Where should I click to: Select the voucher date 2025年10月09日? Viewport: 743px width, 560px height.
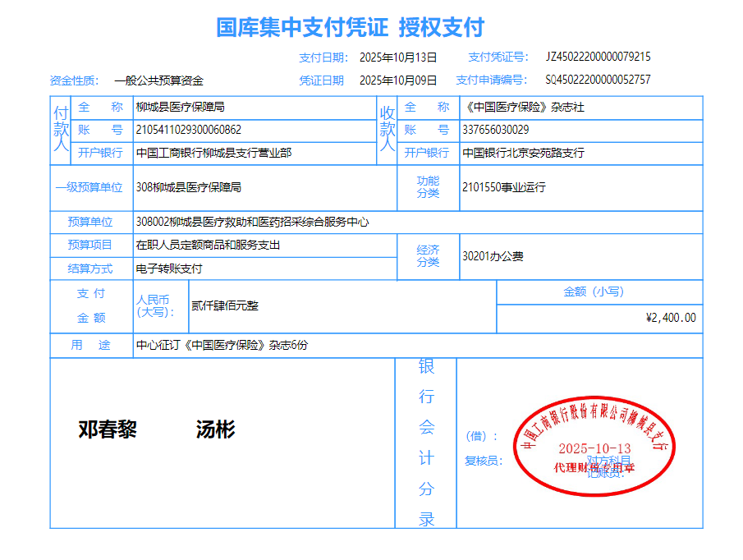click(398, 80)
